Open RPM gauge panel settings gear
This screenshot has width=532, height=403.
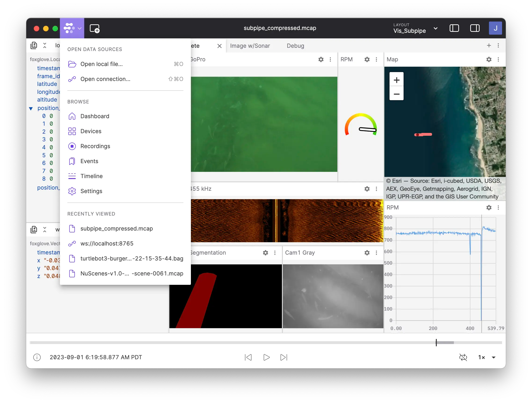(367, 59)
